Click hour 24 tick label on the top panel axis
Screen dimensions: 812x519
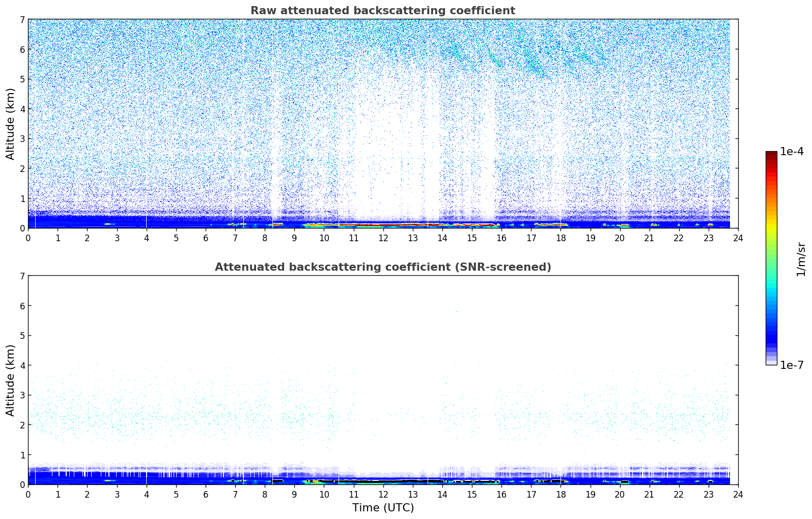click(x=738, y=238)
